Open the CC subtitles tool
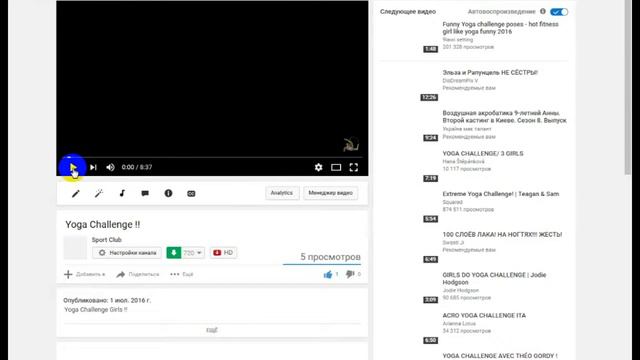Screen dimensions: 640x360 191,193
